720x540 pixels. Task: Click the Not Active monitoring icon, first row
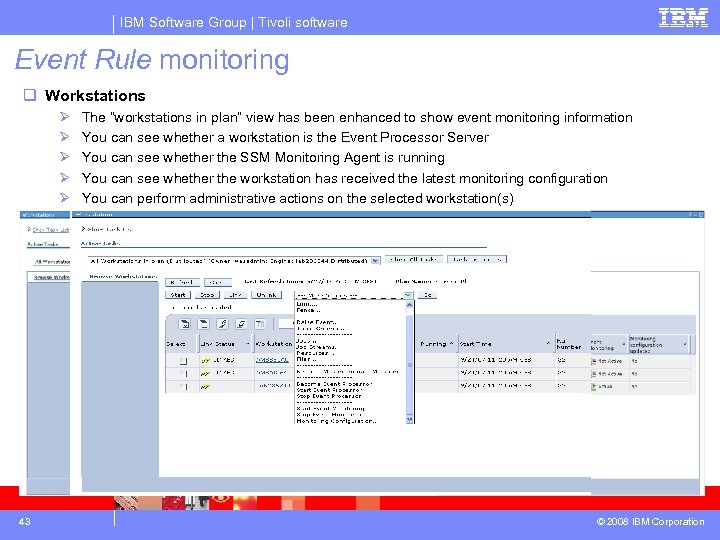click(594, 361)
